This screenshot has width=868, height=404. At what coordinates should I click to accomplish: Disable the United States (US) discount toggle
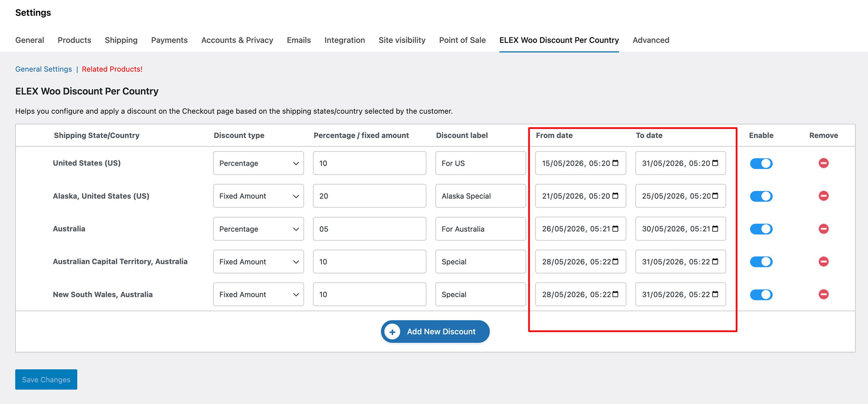pyautogui.click(x=761, y=163)
